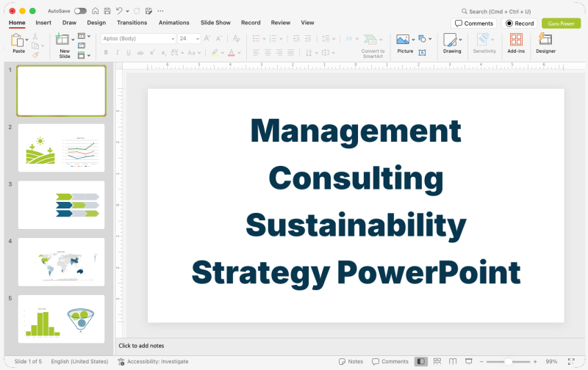The image size is (588, 370).
Task: Toggle Superscript formatting
Action: [x=152, y=52]
